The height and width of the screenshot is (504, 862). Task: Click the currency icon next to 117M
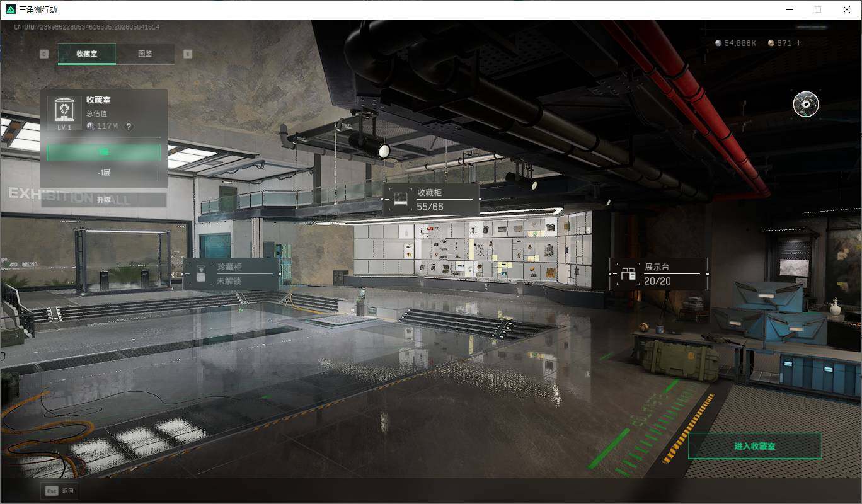(x=90, y=126)
